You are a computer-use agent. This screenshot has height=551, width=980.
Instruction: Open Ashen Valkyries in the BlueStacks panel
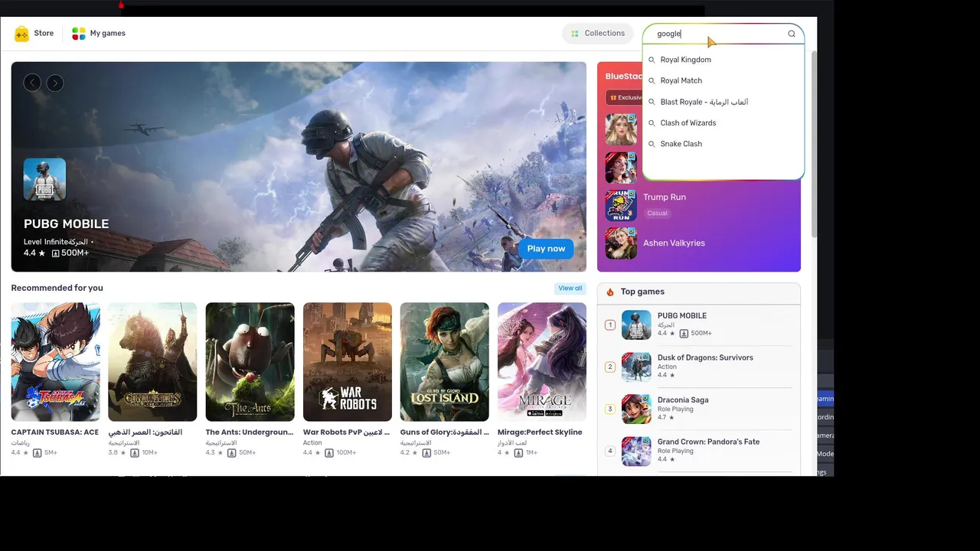[674, 243]
